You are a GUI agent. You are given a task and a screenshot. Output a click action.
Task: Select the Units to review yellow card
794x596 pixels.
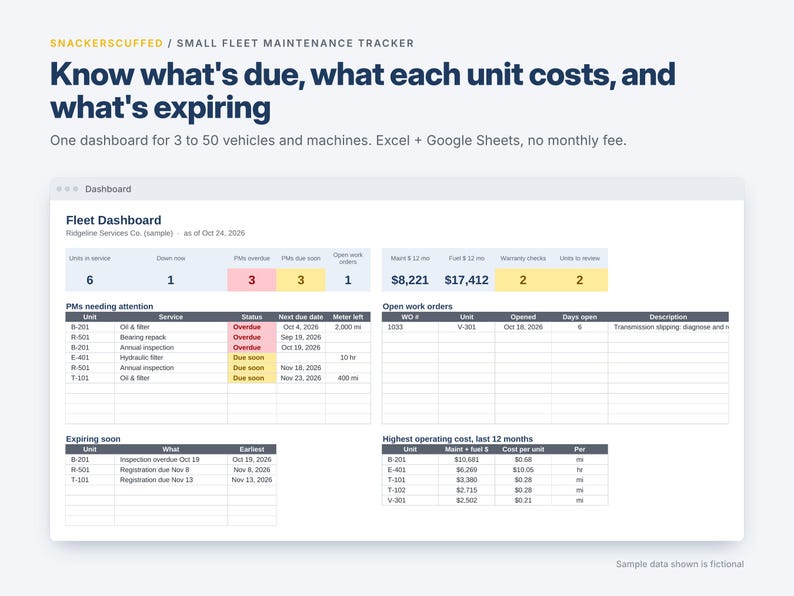click(580, 280)
